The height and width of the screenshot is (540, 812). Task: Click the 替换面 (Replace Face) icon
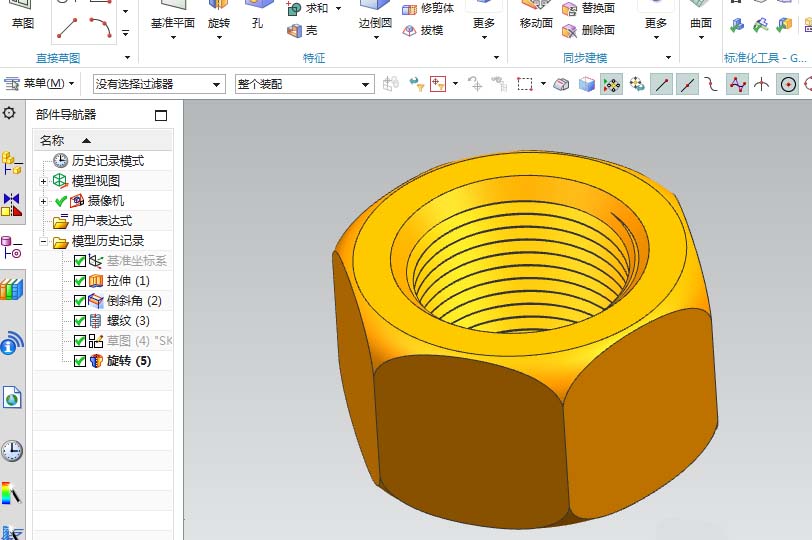point(569,9)
